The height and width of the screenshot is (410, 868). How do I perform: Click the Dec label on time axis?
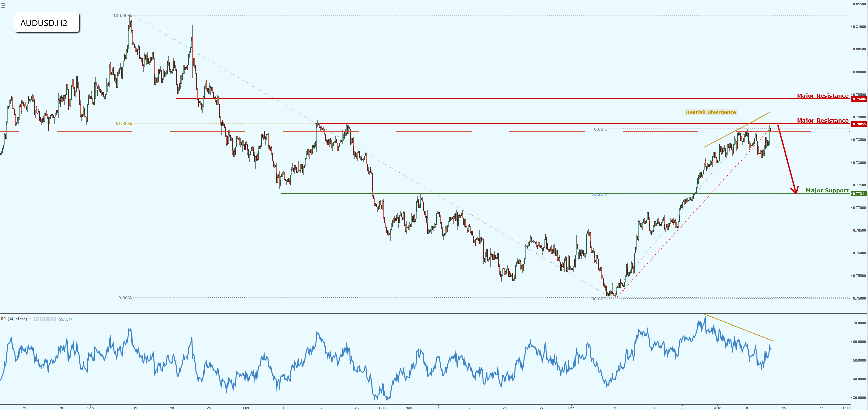[571, 408]
